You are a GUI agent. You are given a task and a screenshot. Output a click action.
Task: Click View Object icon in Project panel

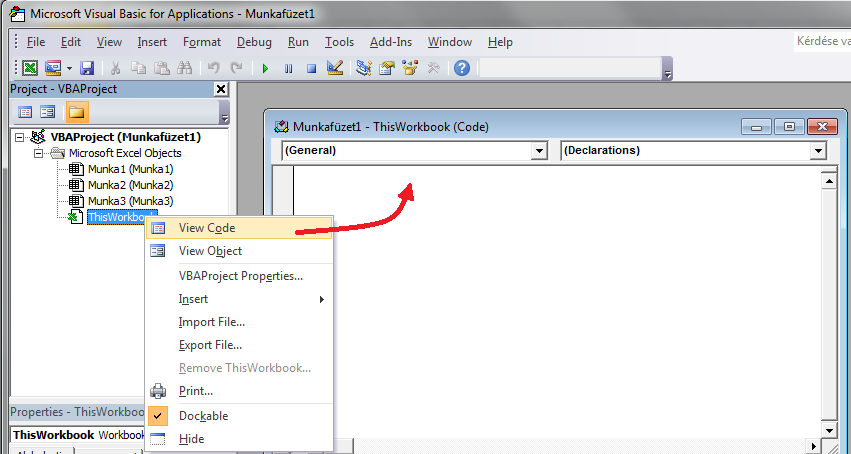click(x=48, y=112)
